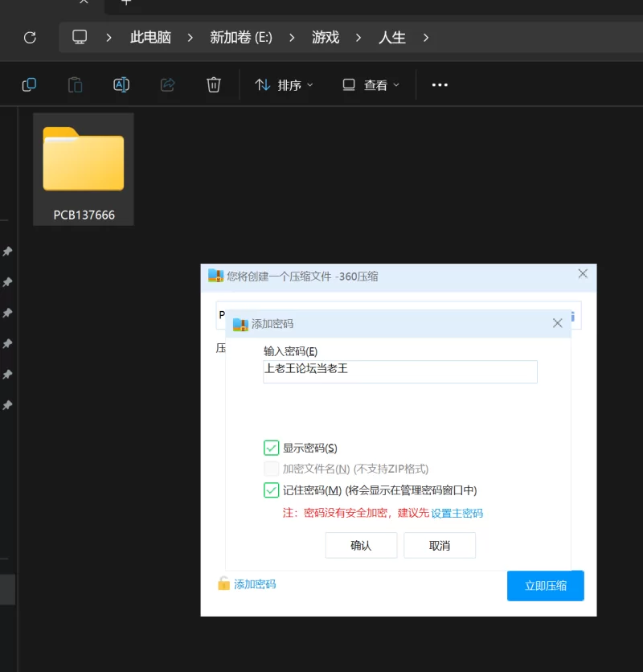Expand the chevron after 人生
The width and height of the screenshot is (643, 672).
pos(426,38)
